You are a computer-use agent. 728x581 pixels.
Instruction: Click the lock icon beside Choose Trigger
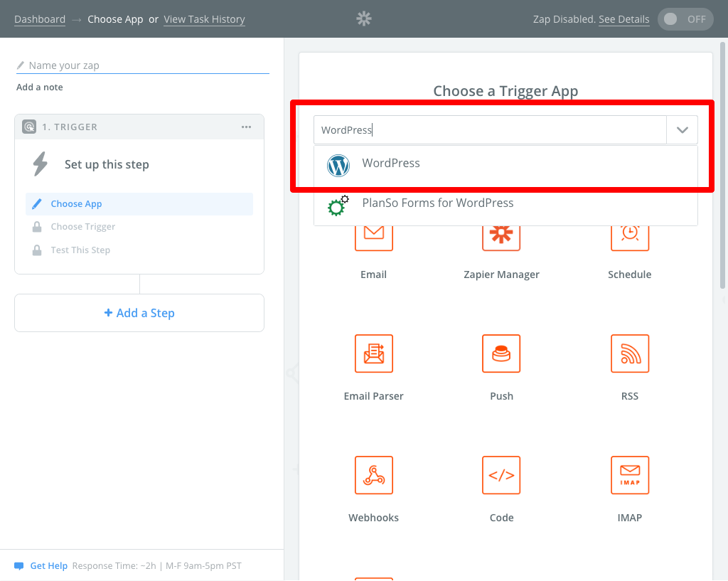point(37,227)
